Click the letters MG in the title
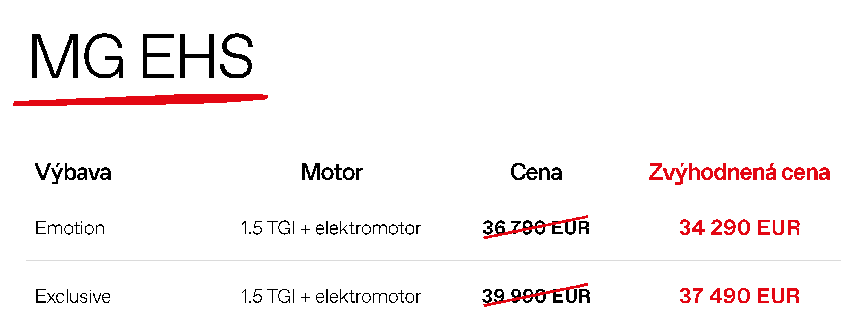868x333 pixels. click(77, 56)
